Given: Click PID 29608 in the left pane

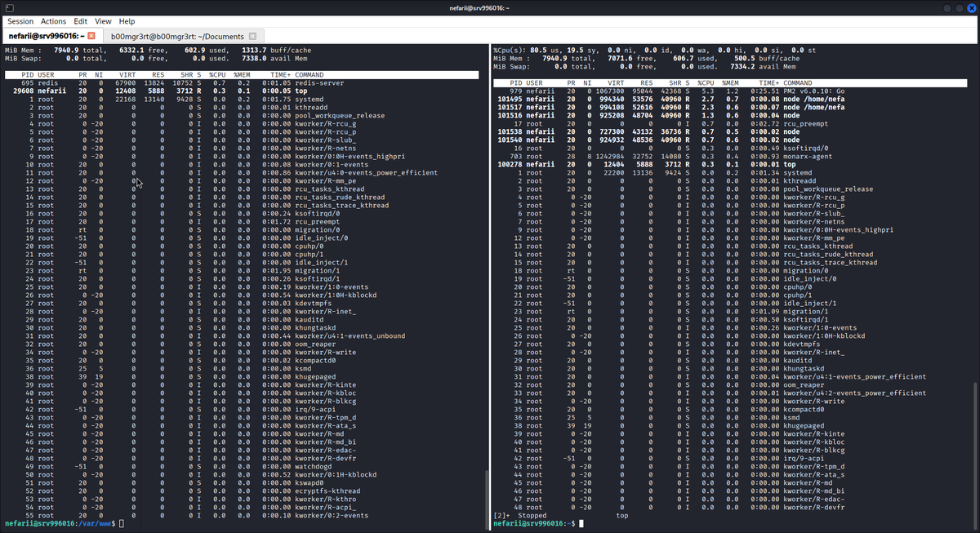Looking at the screenshot, I should 23,91.
